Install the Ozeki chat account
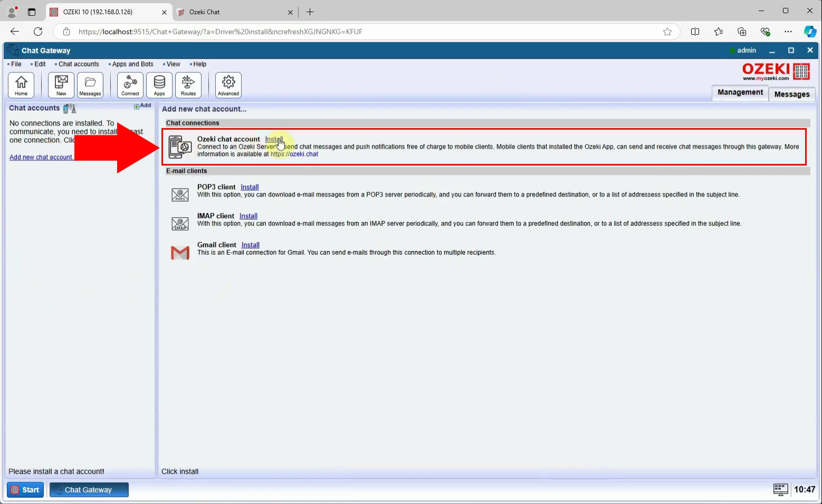Image resolution: width=822 pixels, height=504 pixels. 274,140
